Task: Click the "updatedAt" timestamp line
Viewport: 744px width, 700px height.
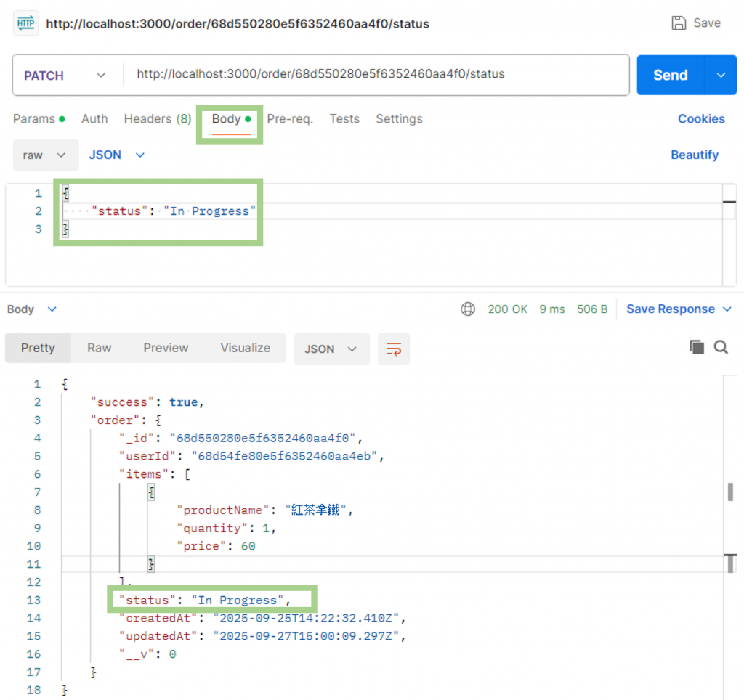Action: click(262, 636)
